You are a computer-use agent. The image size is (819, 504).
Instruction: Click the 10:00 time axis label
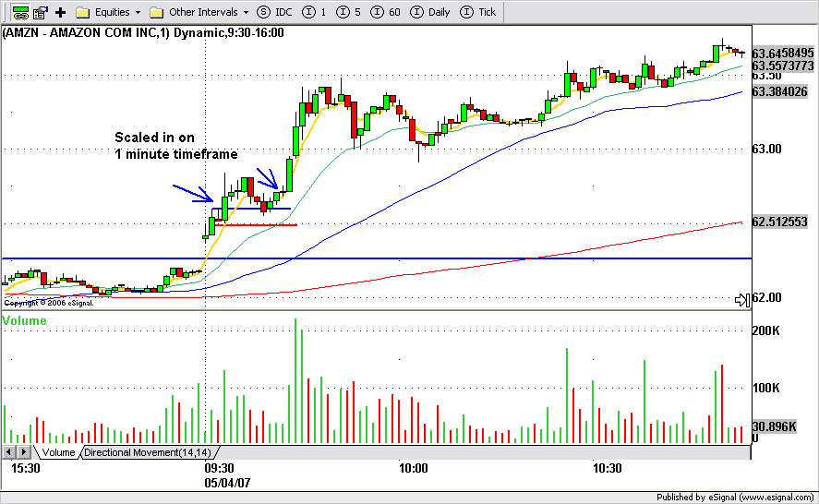pos(413,469)
